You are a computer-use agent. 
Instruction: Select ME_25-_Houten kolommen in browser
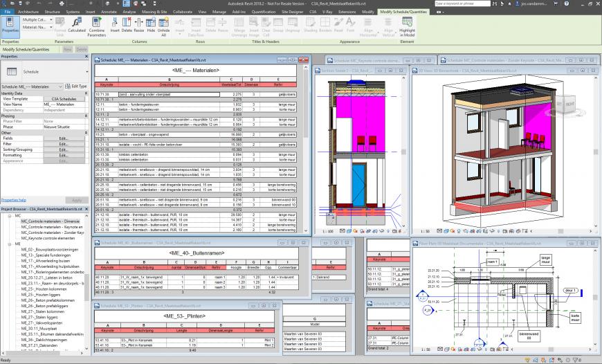tap(44, 289)
